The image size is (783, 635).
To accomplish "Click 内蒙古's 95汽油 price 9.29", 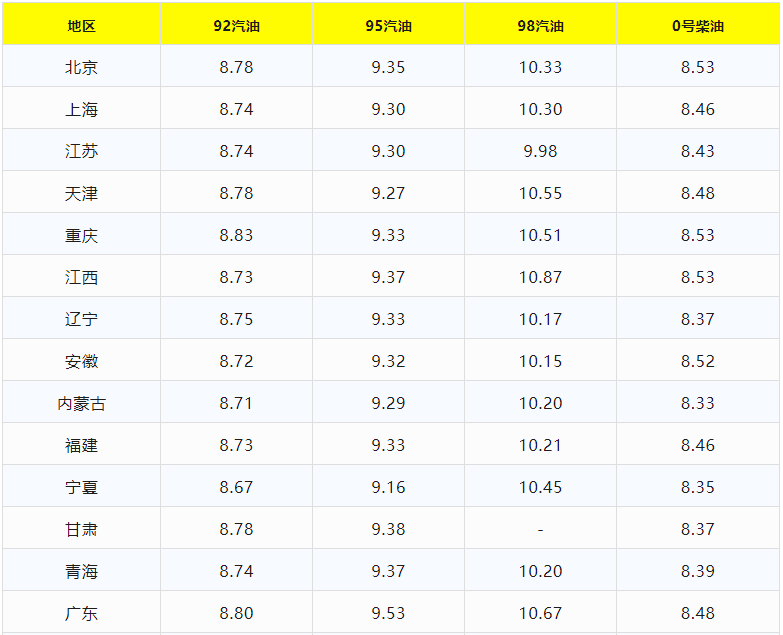I will (389, 403).
